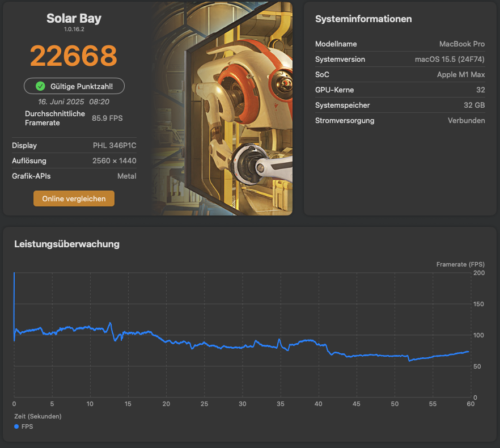This screenshot has height=448, width=500.
Task: Click the Durchschnittliche Framerate label
Action: (x=55, y=118)
